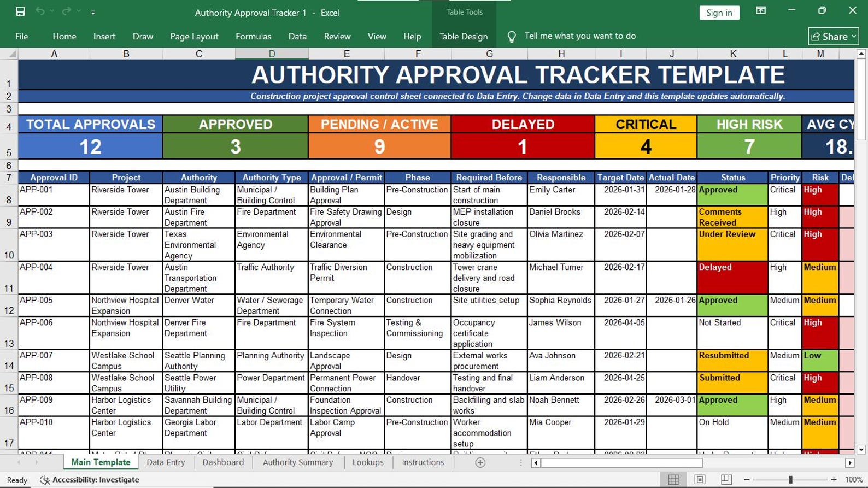Click the lightbulb Tell me icon
868x488 pixels.
pos(512,37)
